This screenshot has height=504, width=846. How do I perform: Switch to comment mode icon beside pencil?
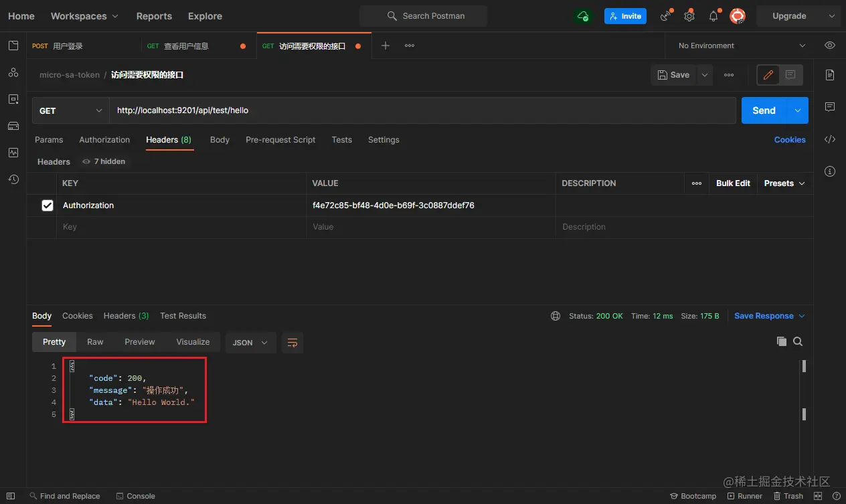coord(790,75)
